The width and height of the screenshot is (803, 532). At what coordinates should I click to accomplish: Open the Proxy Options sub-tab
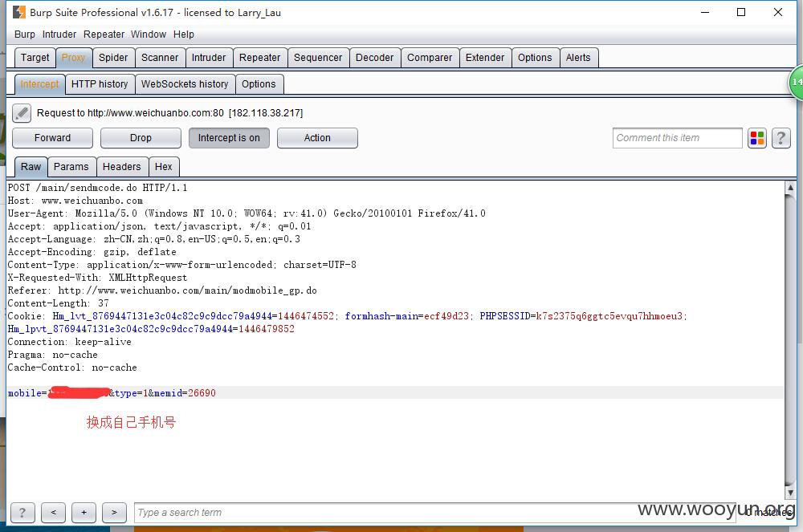coord(259,84)
